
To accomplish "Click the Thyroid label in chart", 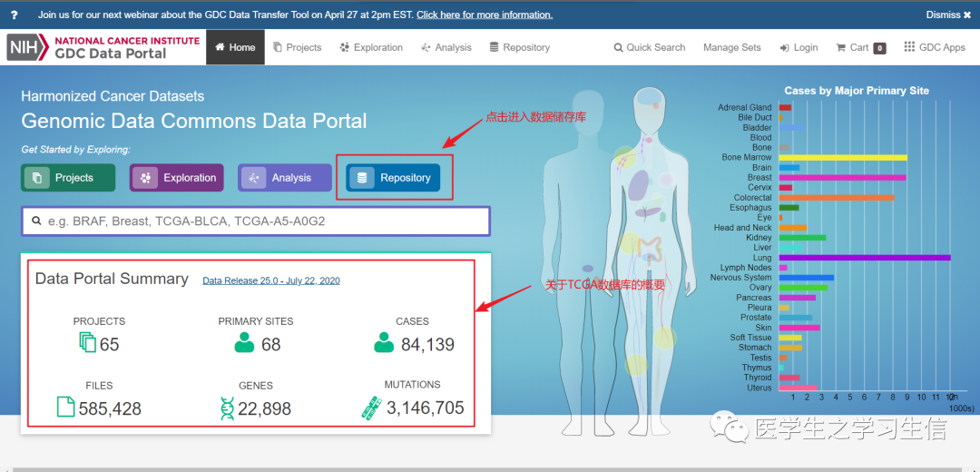I will [x=758, y=378].
